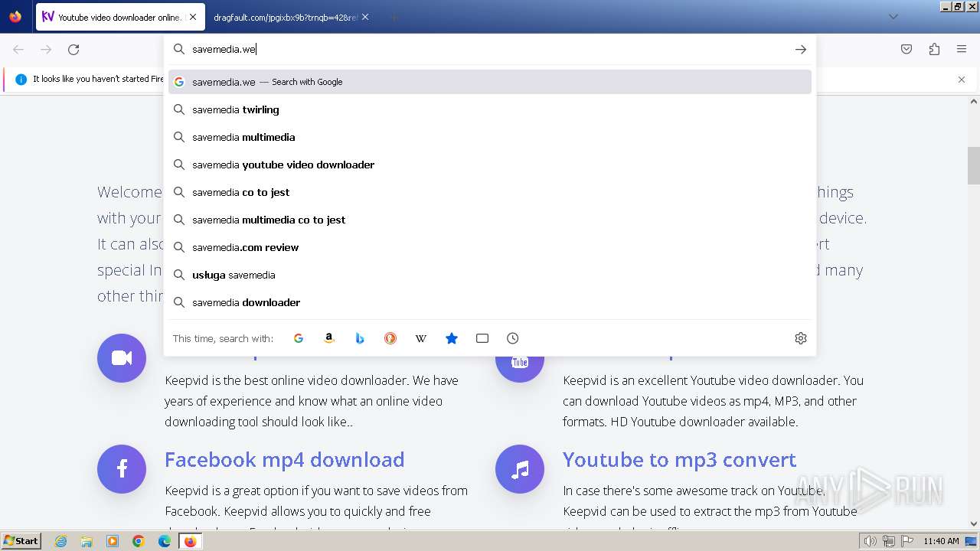Search with DuckDuckGo one-off icon

click(390, 338)
